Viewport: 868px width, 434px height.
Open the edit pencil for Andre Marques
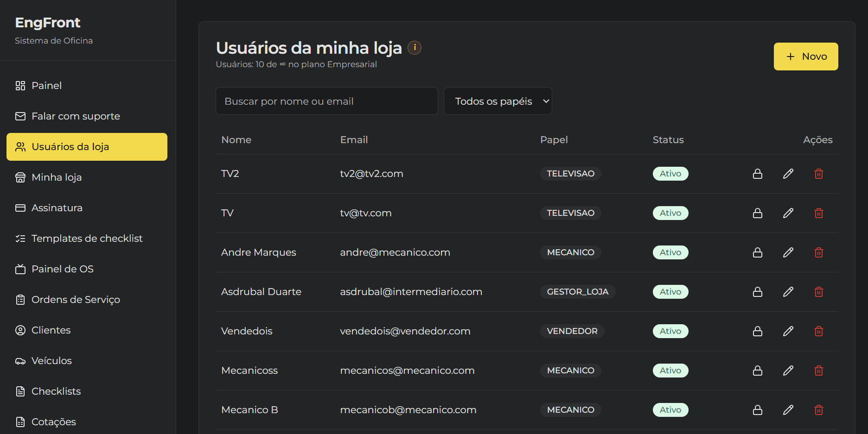click(788, 252)
